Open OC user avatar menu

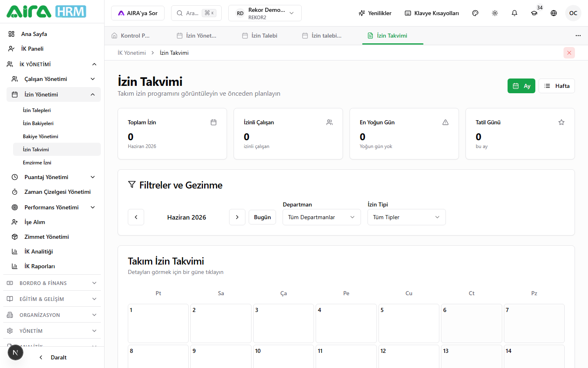tap(573, 13)
